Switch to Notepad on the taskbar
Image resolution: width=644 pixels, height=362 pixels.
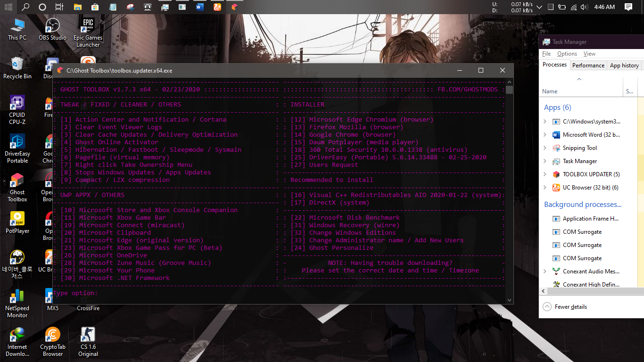pos(113,7)
